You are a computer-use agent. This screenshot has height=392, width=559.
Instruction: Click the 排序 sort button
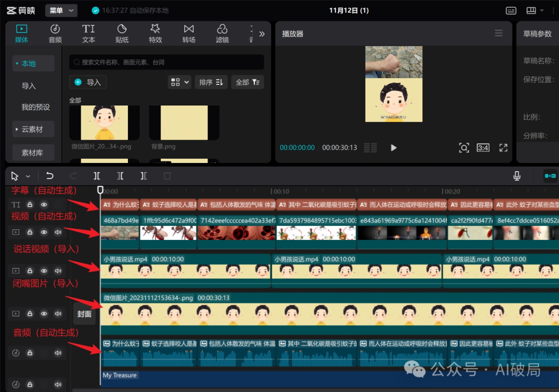211,82
